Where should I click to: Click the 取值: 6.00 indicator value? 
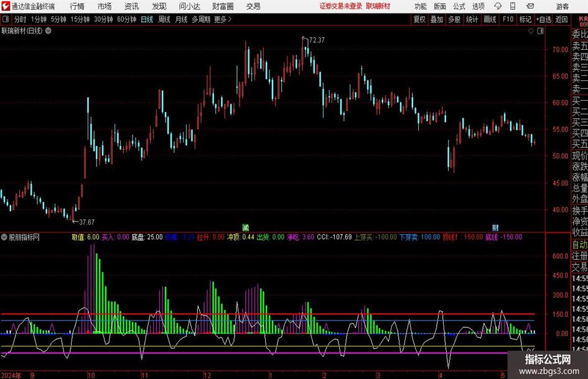coord(85,237)
